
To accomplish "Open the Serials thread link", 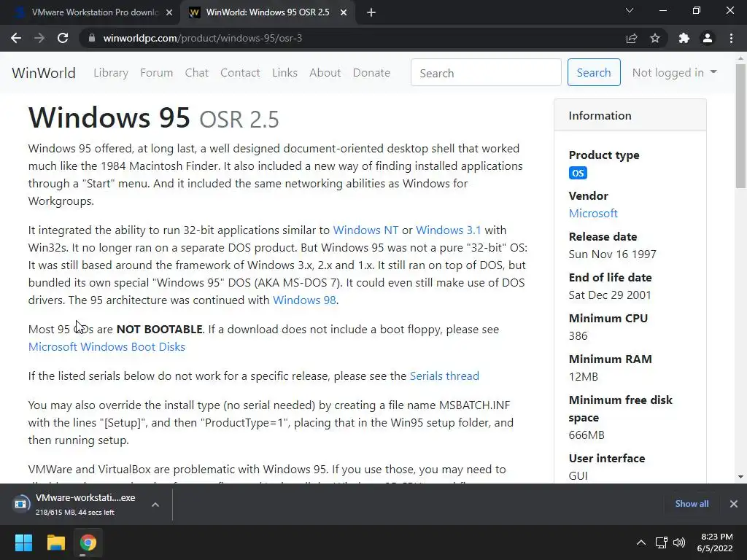I will 444,376.
